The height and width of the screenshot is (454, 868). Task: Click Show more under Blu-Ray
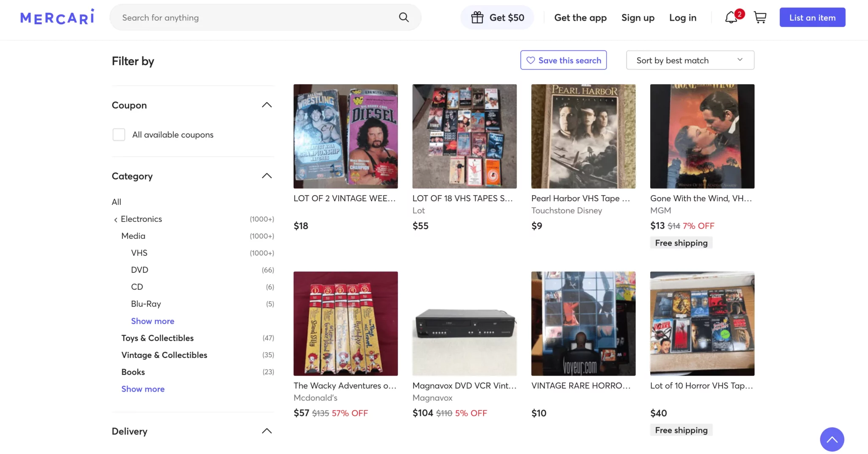153,321
